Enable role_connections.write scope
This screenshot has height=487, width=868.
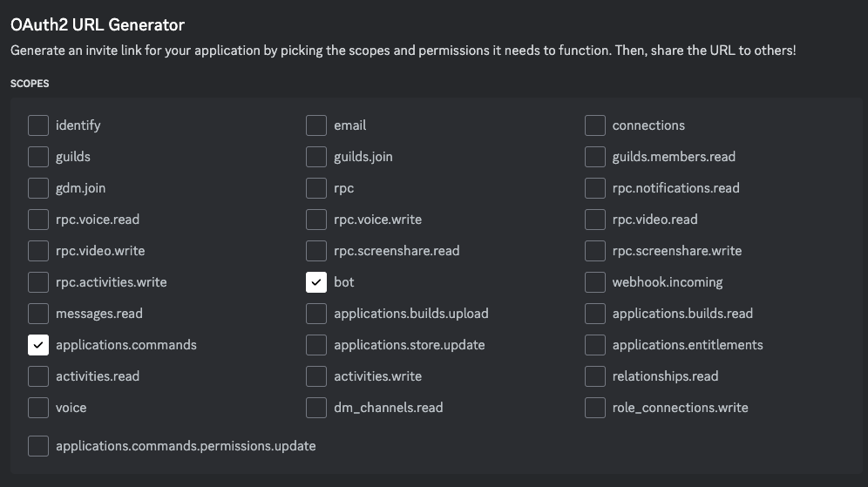pos(595,408)
